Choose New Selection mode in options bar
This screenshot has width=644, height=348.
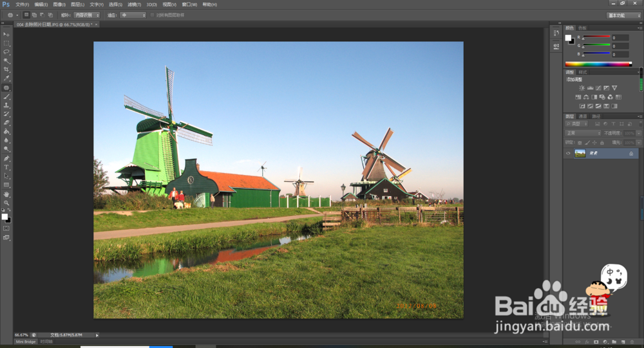point(26,15)
